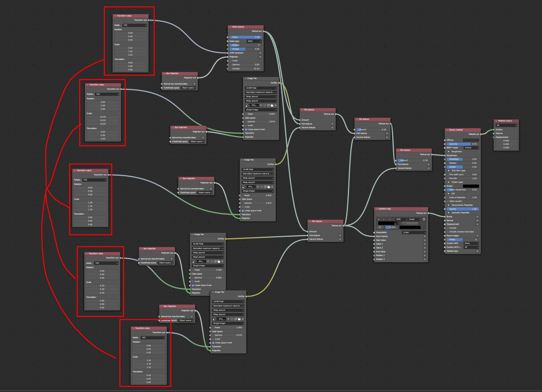Click the Sheen color swatch in Glossy material
The width and height of the screenshot is (542, 392).
point(471,186)
